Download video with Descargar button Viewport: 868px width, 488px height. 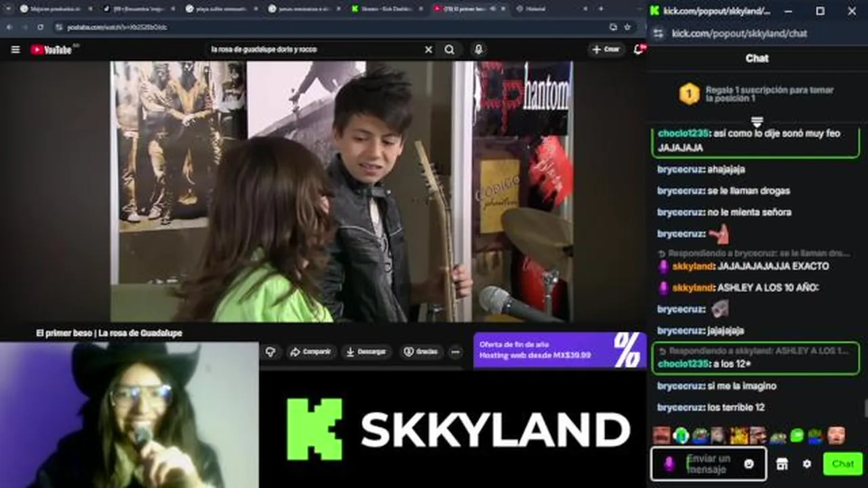(x=366, y=352)
